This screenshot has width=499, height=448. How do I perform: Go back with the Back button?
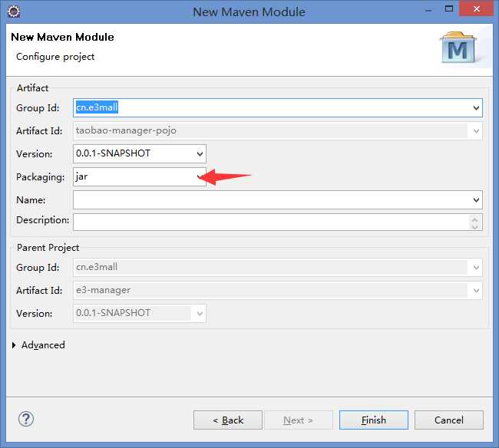228,420
